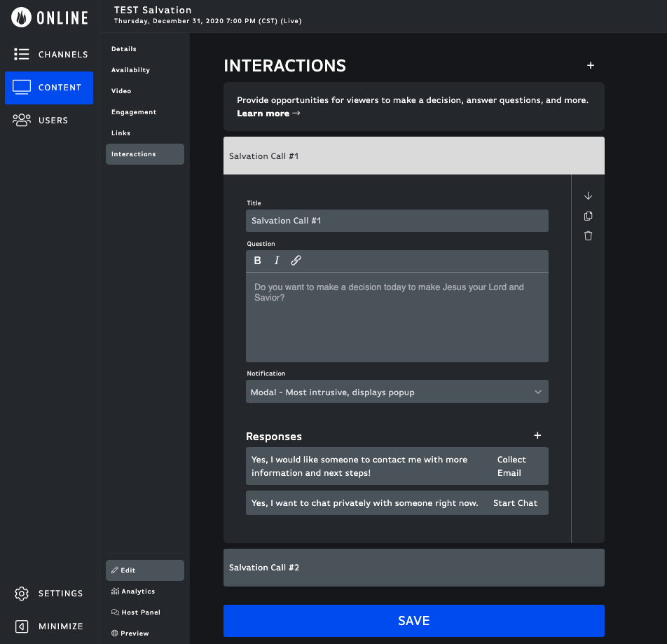Click the Preview globe icon
The image size is (667, 644).
(114, 633)
